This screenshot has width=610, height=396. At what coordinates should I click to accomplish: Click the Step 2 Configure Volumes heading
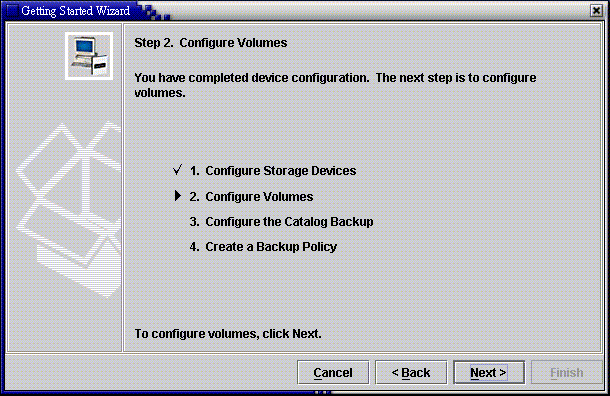pos(211,43)
